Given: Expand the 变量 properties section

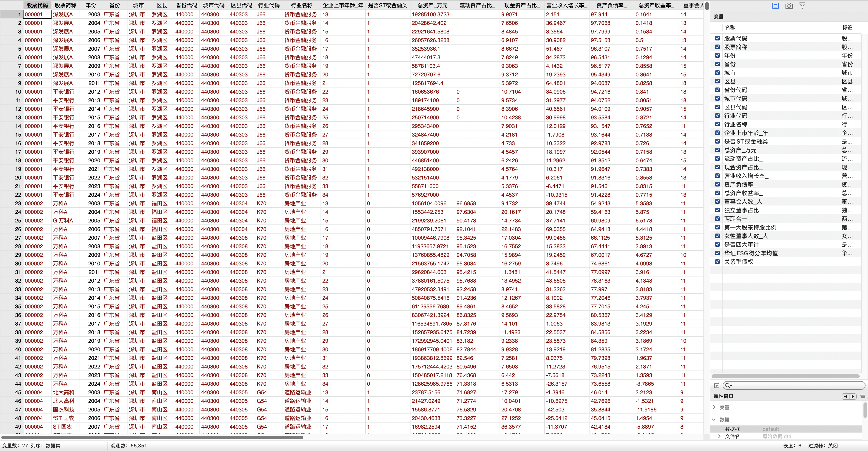Looking at the screenshot, I should [714, 407].
